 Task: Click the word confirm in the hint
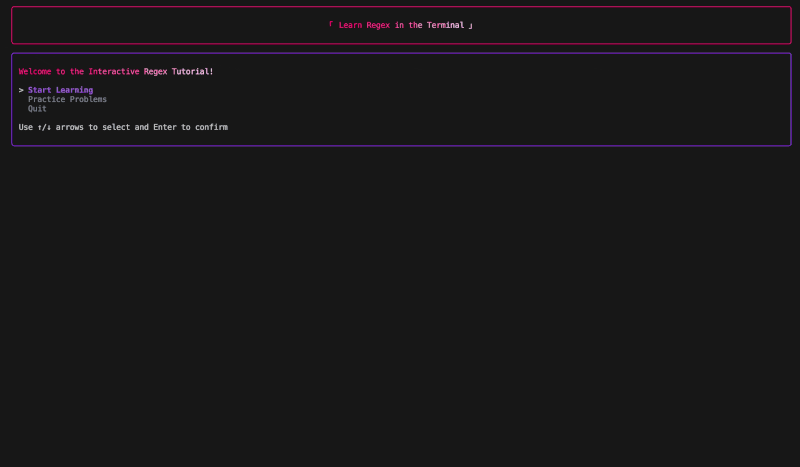click(211, 127)
